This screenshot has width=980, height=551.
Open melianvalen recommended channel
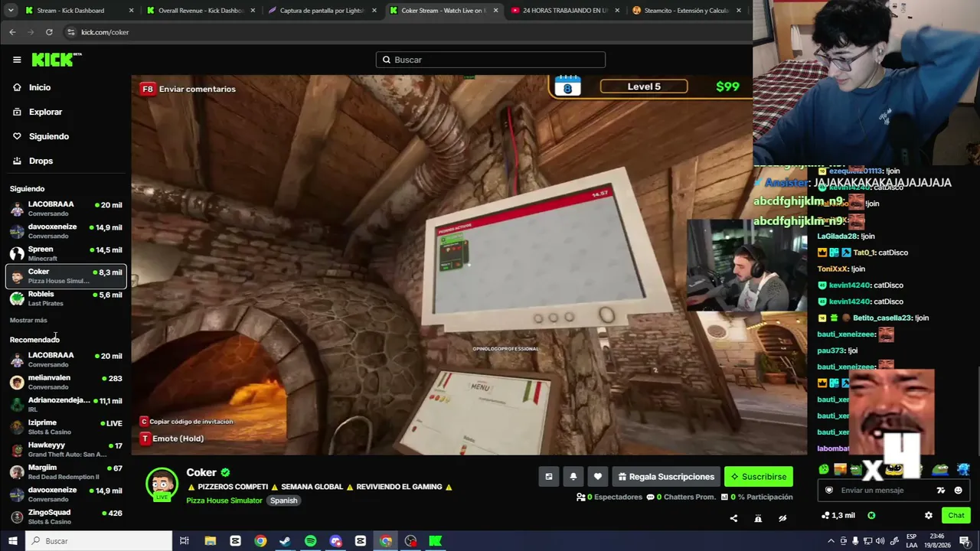click(66, 382)
